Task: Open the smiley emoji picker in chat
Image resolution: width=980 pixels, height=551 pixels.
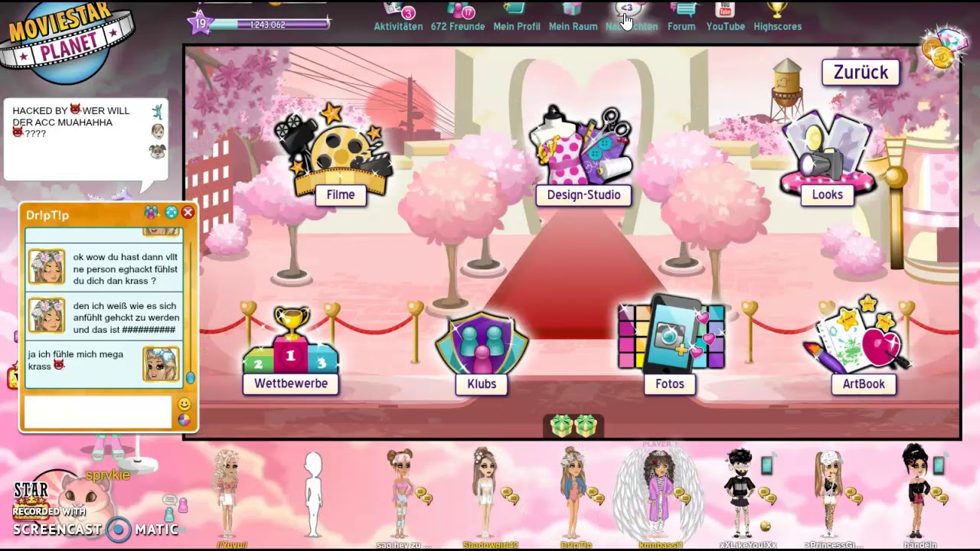Action: [185, 404]
